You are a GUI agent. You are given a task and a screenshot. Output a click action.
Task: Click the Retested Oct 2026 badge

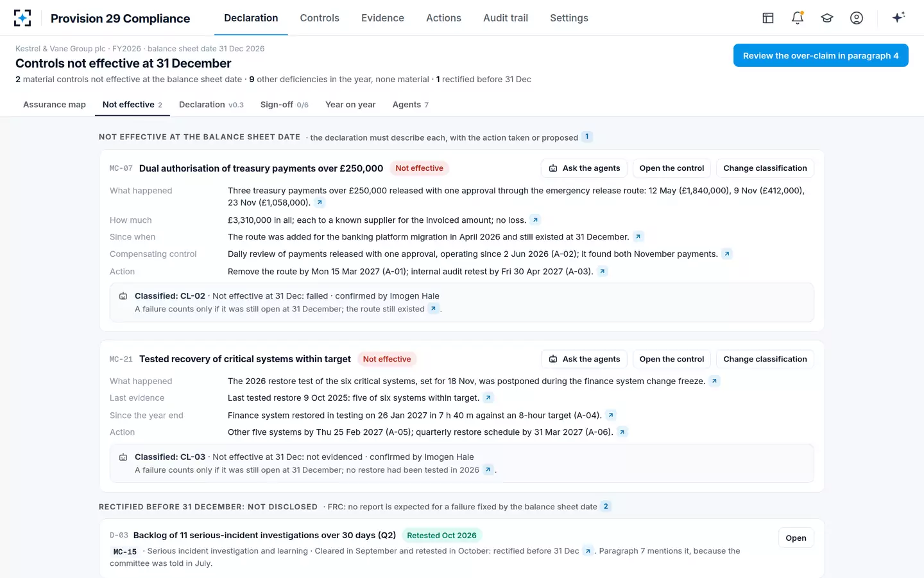[441, 536]
